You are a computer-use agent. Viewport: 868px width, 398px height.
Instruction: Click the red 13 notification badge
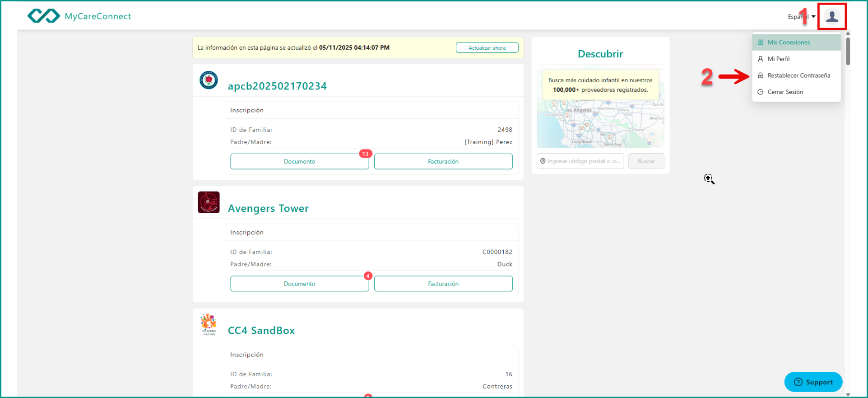pyautogui.click(x=365, y=154)
